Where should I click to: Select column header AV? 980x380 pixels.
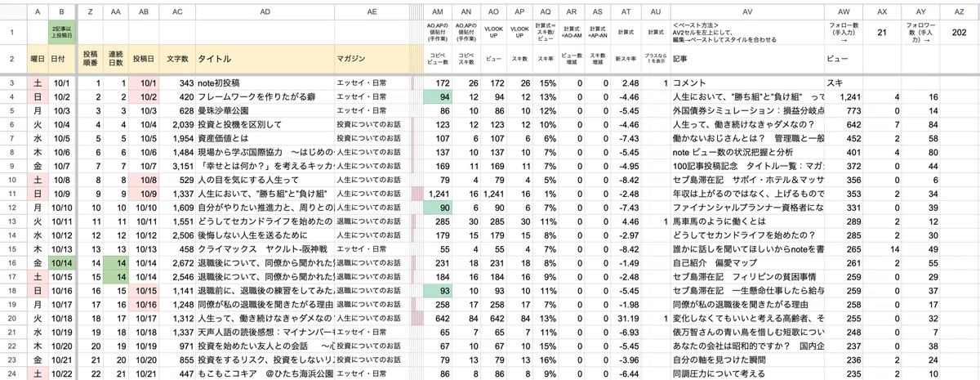coord(747,12)
